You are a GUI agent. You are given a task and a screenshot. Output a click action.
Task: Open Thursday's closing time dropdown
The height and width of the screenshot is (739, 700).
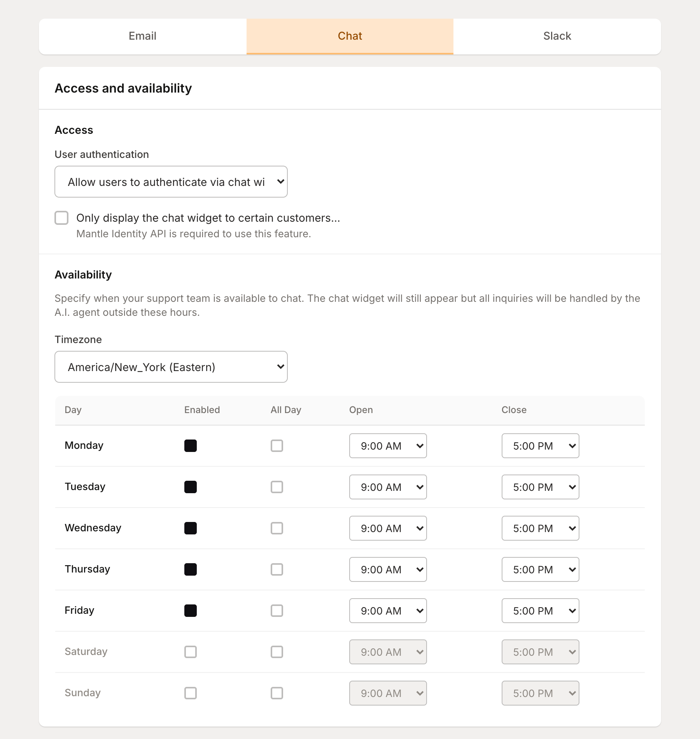[540, 569]
